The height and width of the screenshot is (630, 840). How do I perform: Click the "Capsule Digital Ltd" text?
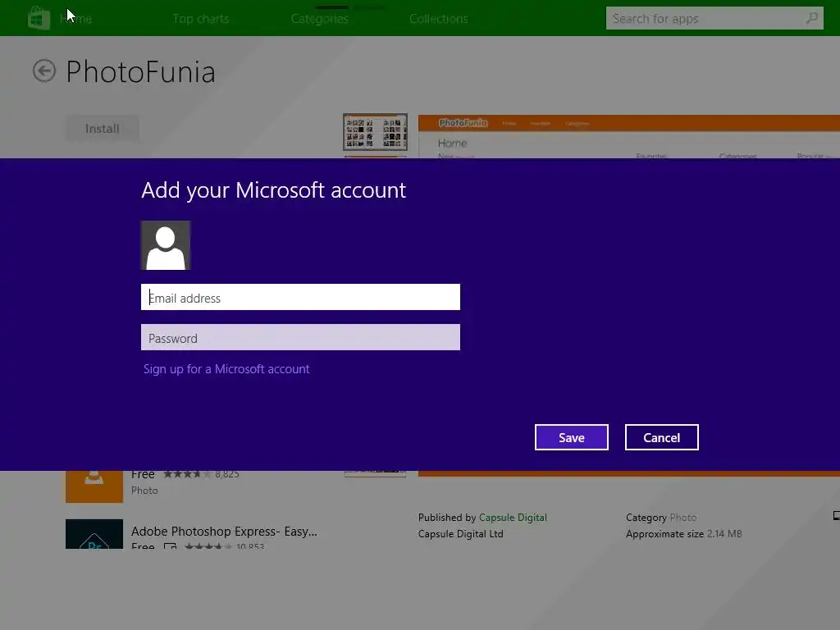461,534
